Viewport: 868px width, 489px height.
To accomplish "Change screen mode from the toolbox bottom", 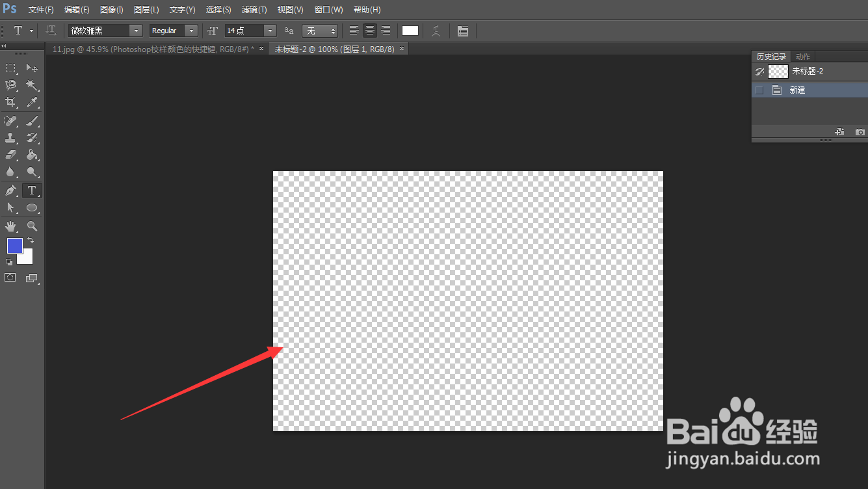I will tap(31, 278).
